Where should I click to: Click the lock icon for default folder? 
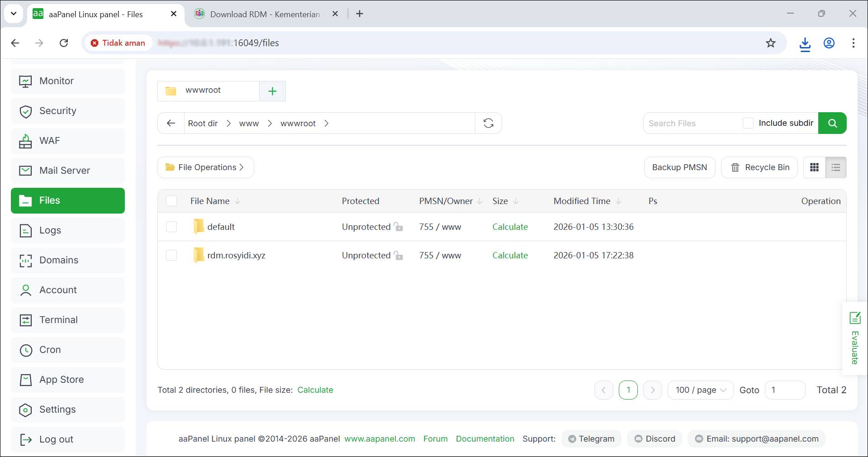(x=398, y=227)
